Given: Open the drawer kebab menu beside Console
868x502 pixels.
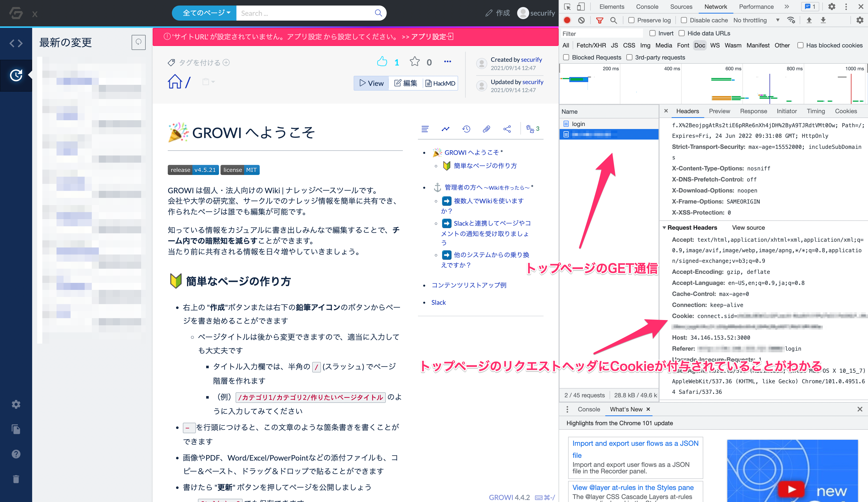Looking at the screenshot, I should pyautogui.click(x=567, y=409).
